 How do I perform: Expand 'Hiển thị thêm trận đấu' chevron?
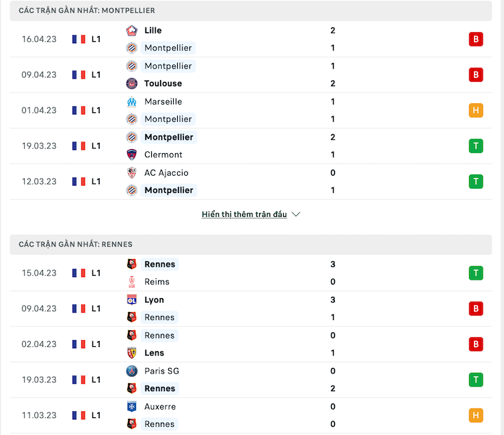295,214
